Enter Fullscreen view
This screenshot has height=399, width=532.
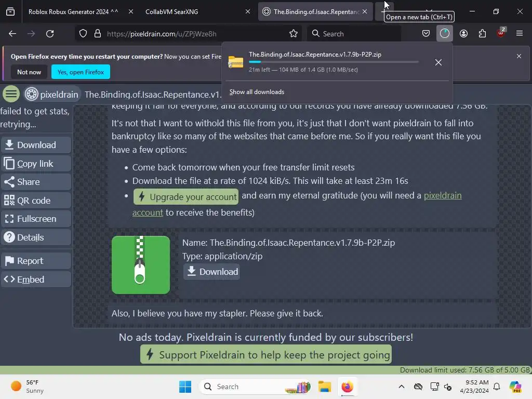tap(36, 219)
